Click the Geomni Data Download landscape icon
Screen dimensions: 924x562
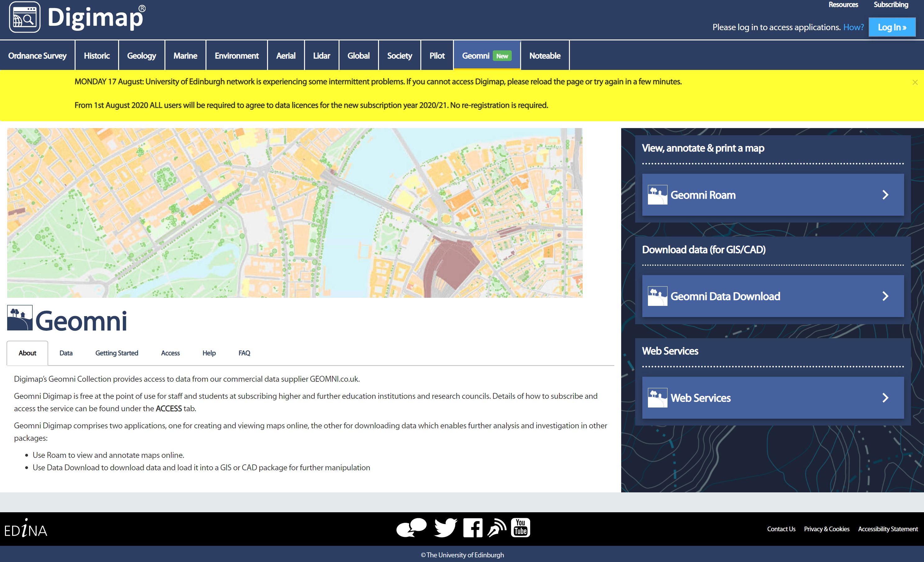(657, 296)
